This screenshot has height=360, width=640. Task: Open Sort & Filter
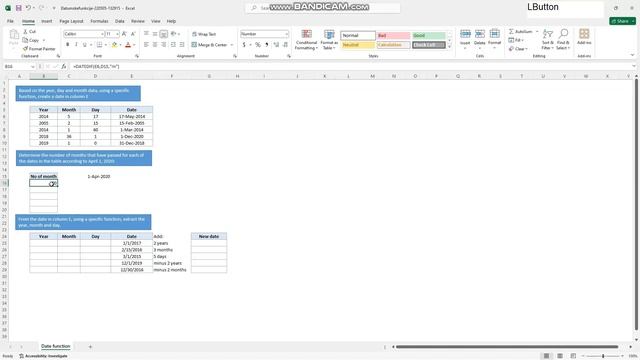[x=548, y=40]
